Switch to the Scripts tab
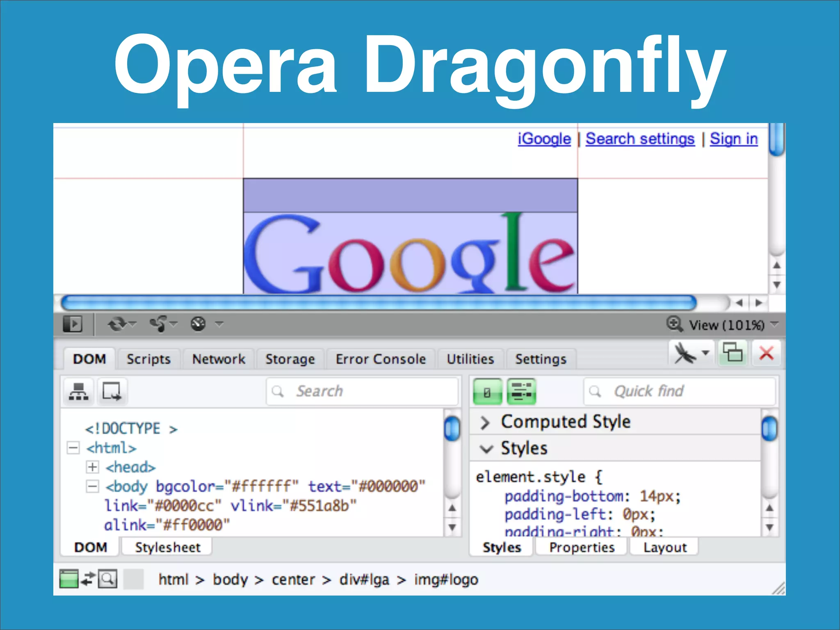 [x=148, y=359]
